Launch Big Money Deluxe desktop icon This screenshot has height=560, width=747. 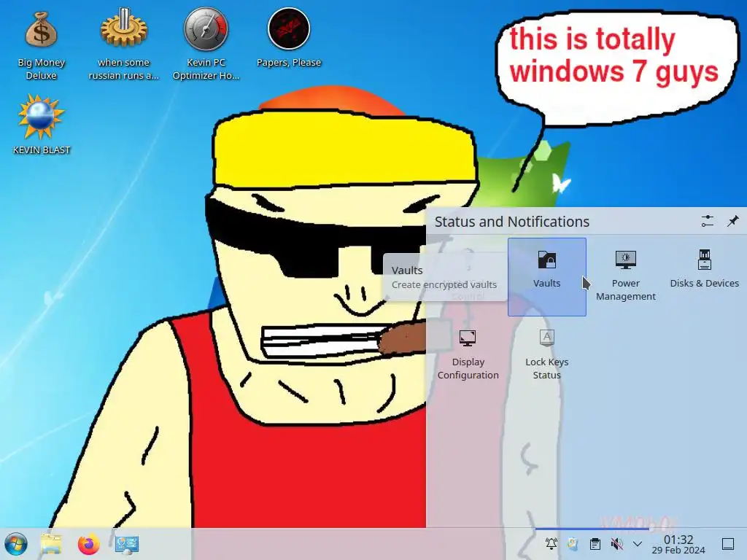42,46
